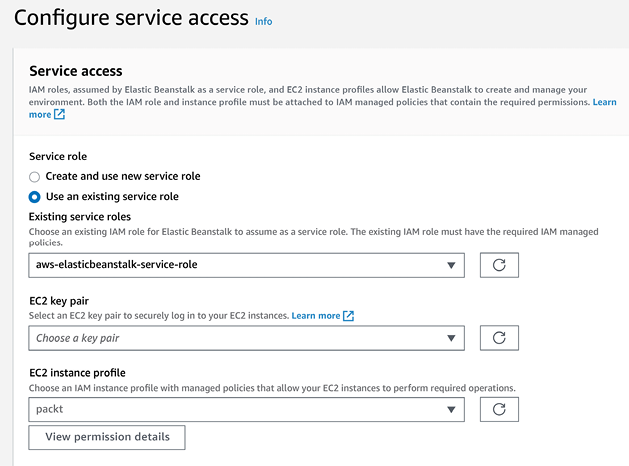Screen dimensions: 629x466
Task: Open the EC2 key pair Learn more link
Action: pos(316,316)
